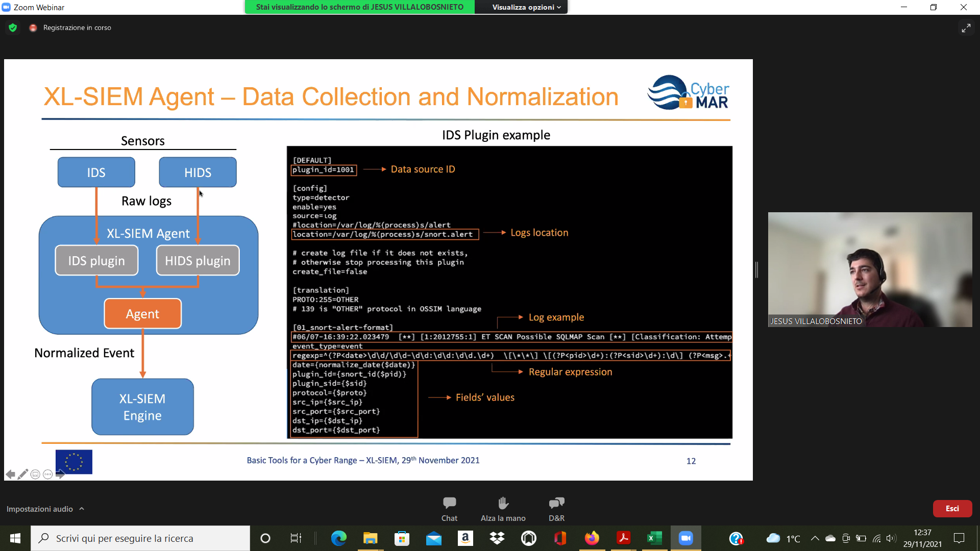This screenshot has height=551, width=980.
Task: Show hidden system tray icons chevron
Action: click(815, 538)
